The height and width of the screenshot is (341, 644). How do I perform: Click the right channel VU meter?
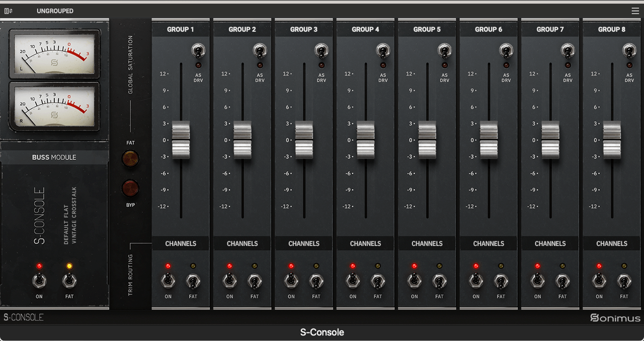54,106
